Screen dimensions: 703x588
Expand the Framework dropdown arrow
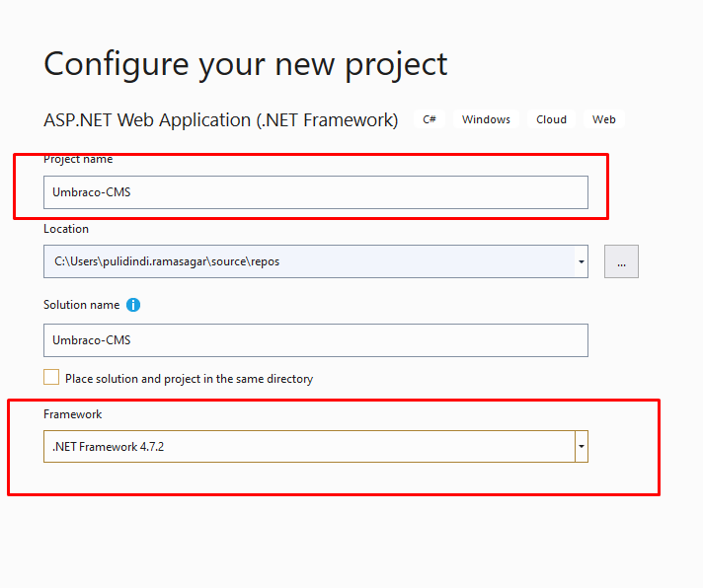point(581,447)
